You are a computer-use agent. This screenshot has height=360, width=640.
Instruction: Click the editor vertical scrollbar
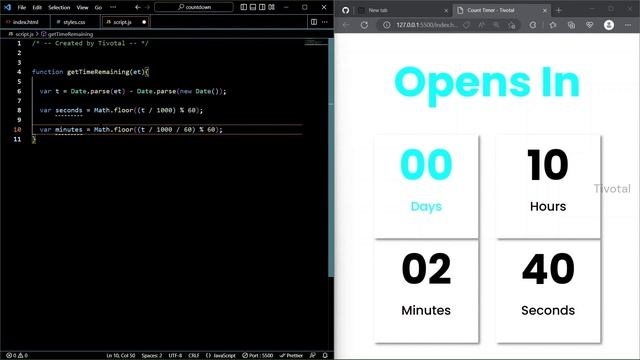click(331, 157)
